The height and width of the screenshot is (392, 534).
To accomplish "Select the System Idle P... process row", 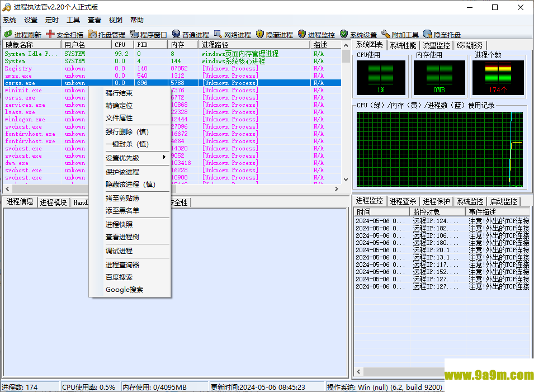I will coord(172,54).
